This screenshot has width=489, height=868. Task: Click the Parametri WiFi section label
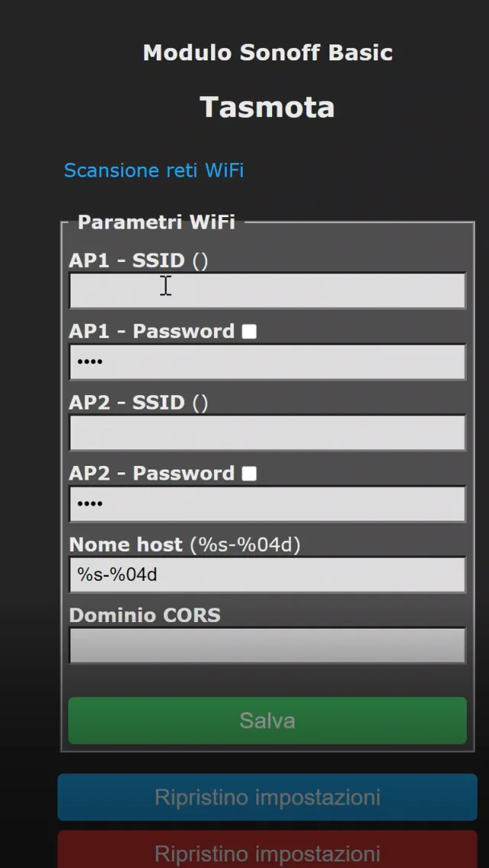[156, 222]
